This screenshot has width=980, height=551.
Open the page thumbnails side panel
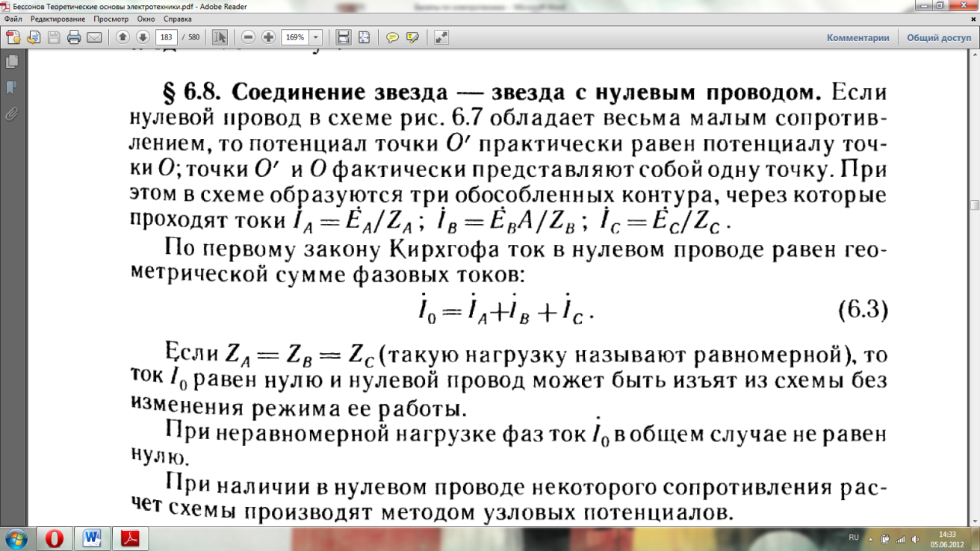(x=12, y=62)
